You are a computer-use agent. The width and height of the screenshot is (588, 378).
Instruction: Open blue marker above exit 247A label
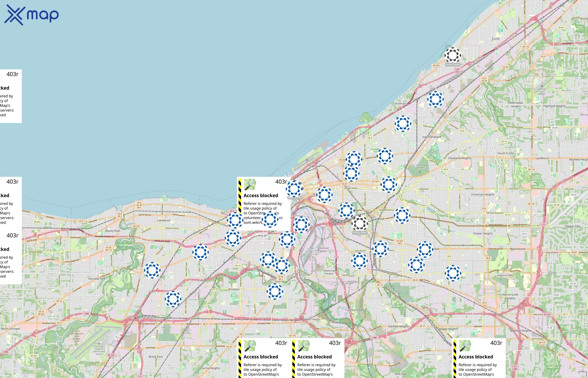[287, 239]
